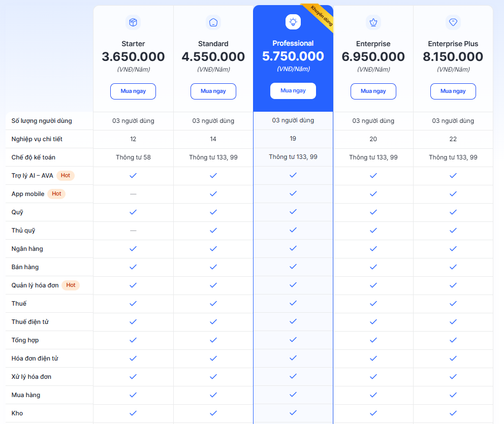Purchase Enterprise Plus via Mua ngay
The height and width of the screenshot is (424, 504).
click(453, 91)
